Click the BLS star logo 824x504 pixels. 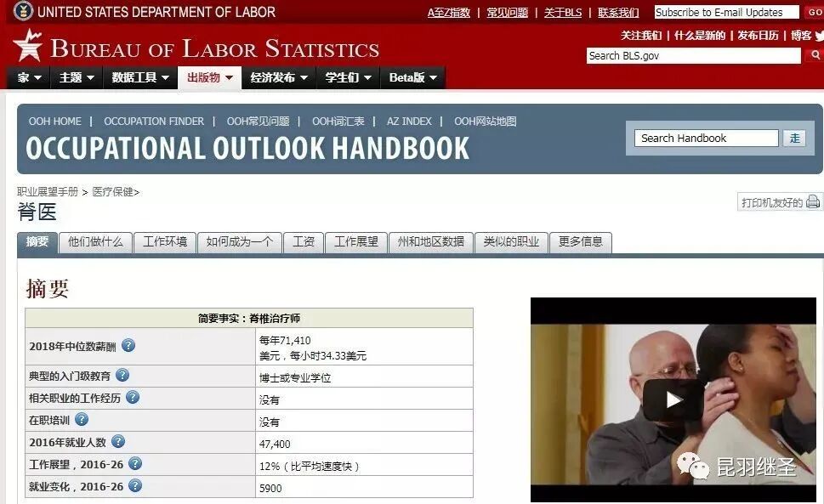point(27,46)
